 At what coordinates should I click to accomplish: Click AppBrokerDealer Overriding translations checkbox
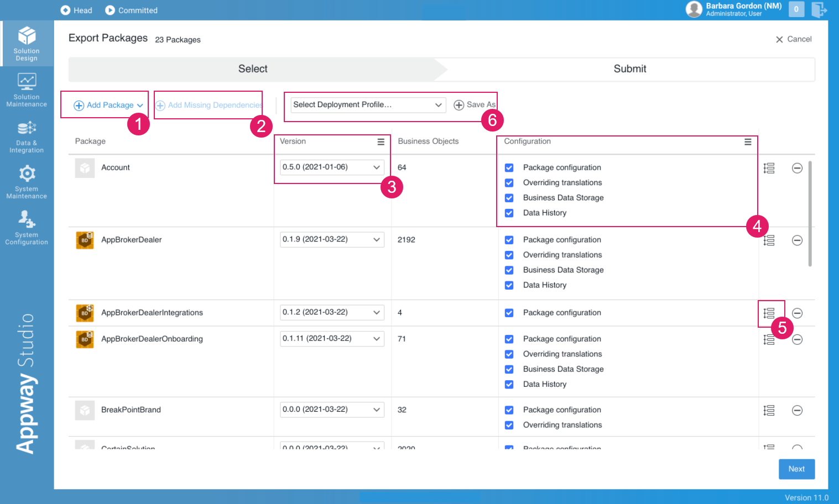(509, 255)
